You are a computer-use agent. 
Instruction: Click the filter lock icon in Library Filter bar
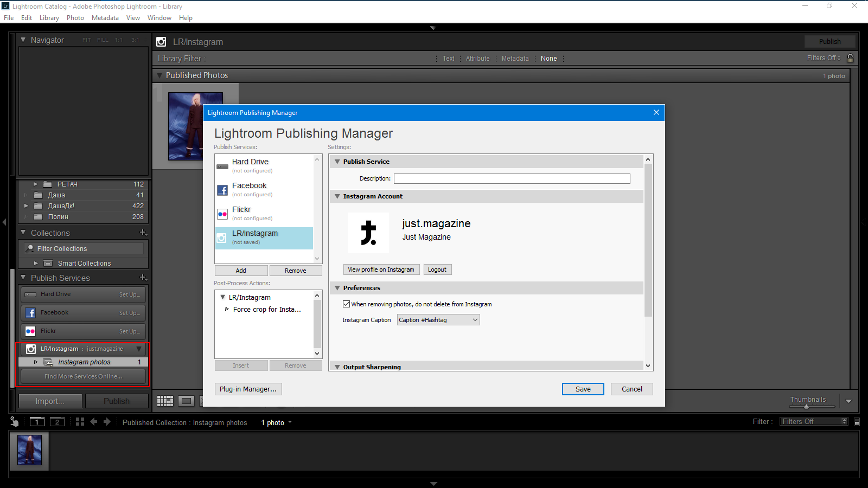point(850,58)
